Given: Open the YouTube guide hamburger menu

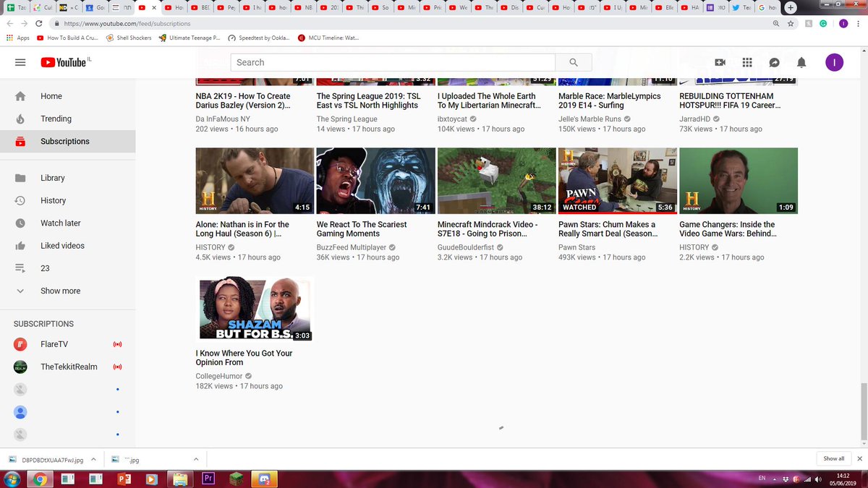Looking at the screenshot, I should coord(20,63).
